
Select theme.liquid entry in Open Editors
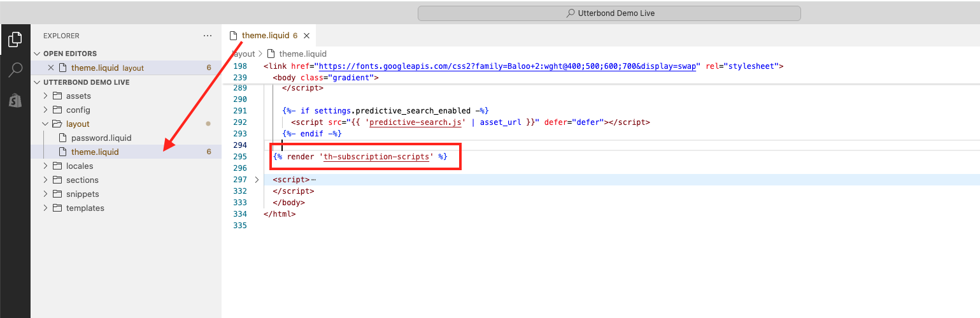(x=126, y=68)
